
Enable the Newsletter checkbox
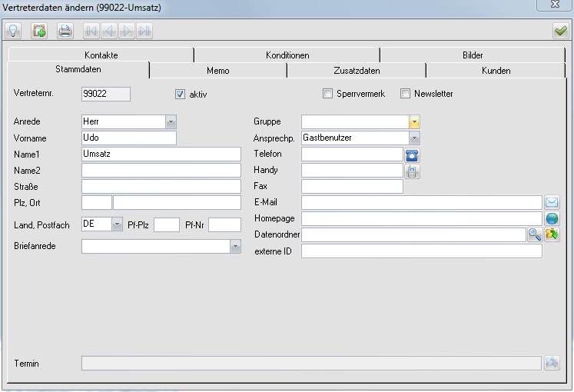(405, 93)
